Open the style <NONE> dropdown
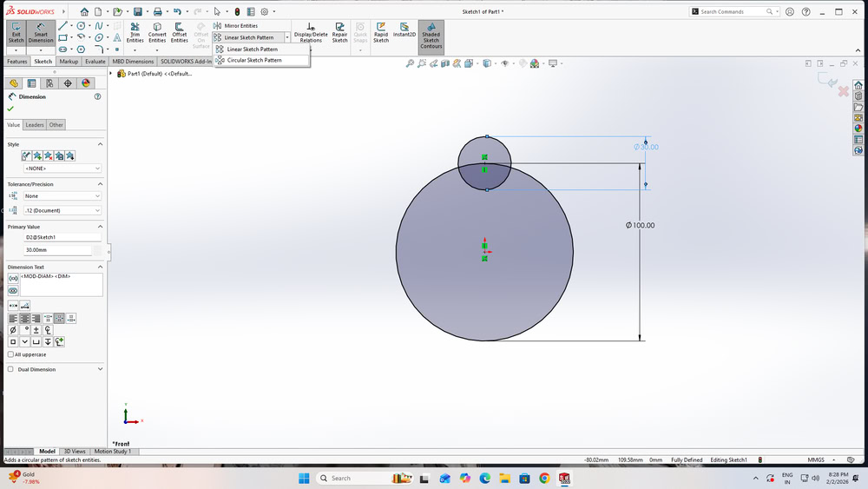868x489 pixels. (x=62, y=169)
